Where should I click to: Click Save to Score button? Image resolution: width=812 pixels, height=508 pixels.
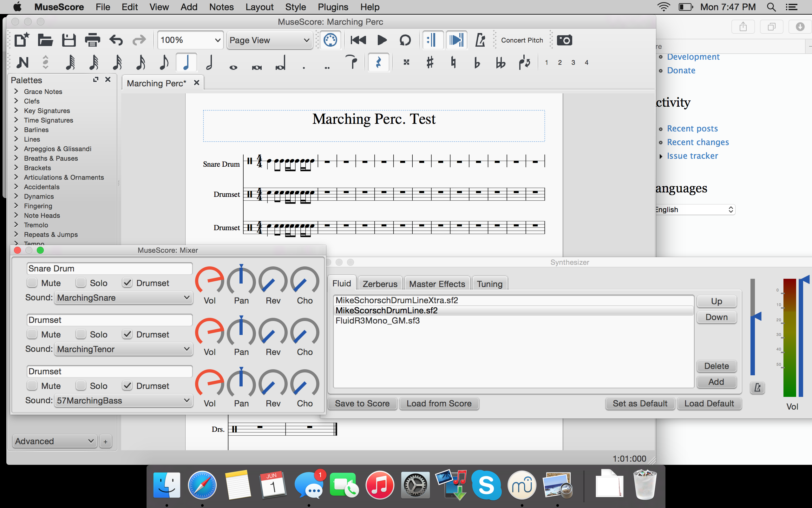[x=362, y=404]
